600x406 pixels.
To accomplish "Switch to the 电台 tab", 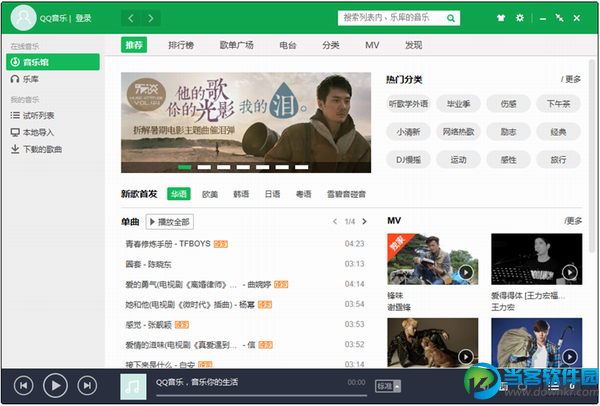I will (x=288, y=45).
